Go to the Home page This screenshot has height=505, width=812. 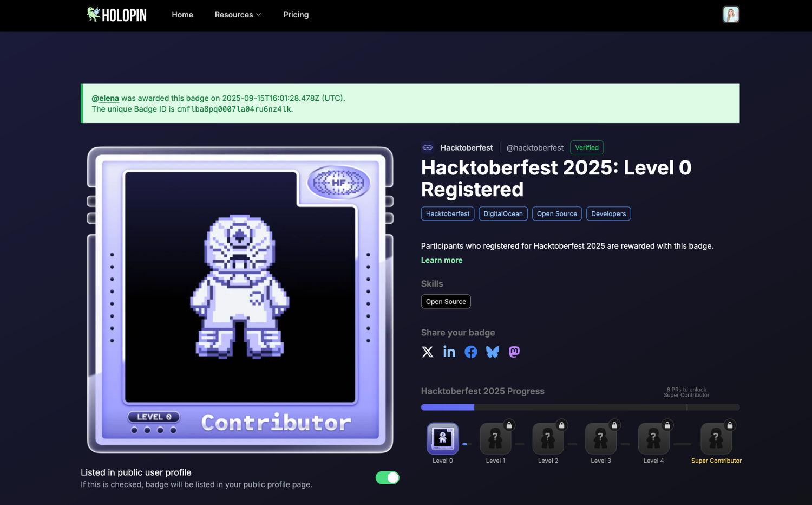click(182, 15)
